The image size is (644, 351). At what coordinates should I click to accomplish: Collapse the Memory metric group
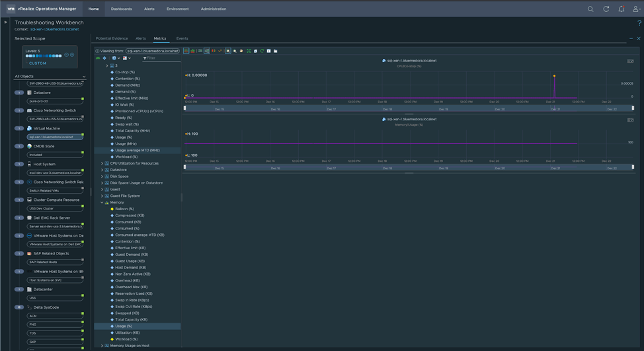pos(102,202)
